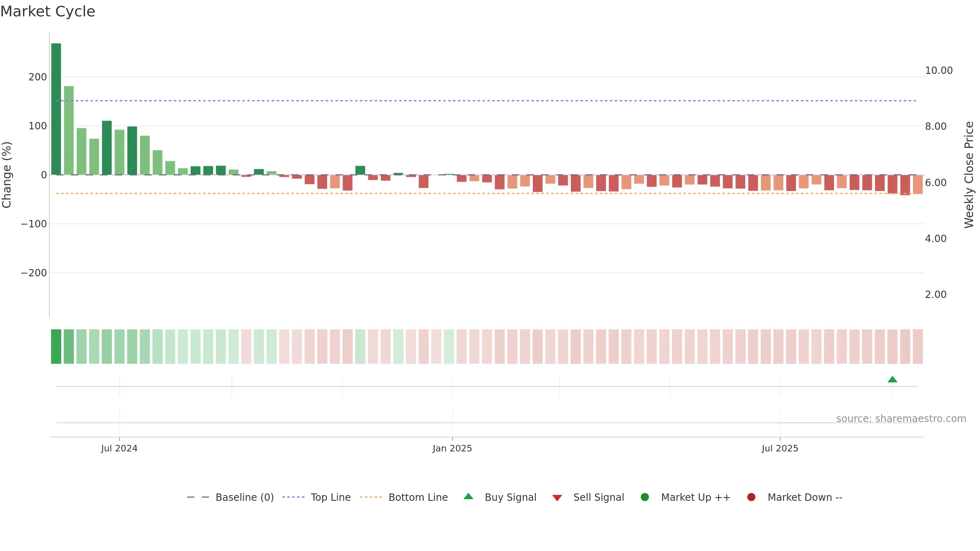
Task: Click the Buy Signal legend triangle icon
Action: click(x=468, y=496)
